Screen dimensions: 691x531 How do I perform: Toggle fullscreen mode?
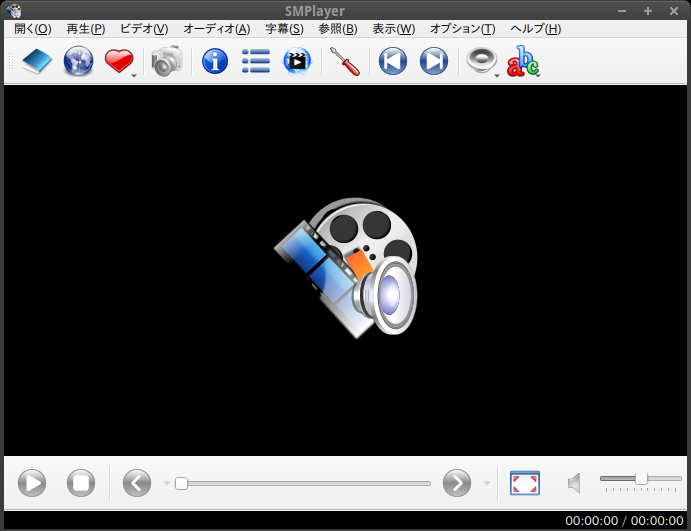click(524, 483)
